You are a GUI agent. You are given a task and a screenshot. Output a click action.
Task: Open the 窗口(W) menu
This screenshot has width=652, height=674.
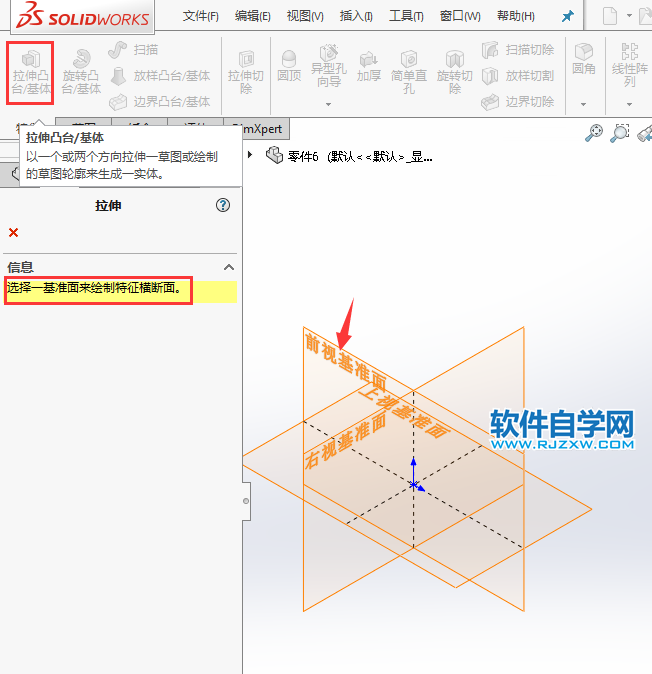click(x=460, y=16)
